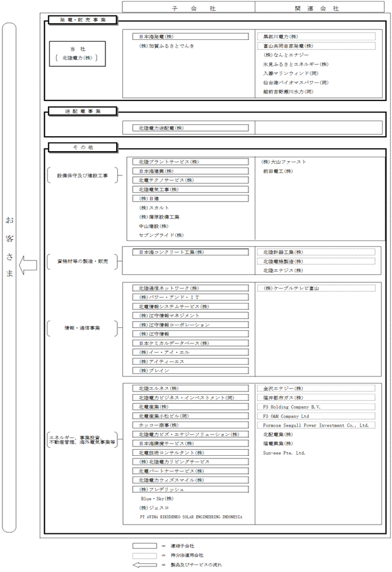Click (株)アイティーエス box

point(190,362)
